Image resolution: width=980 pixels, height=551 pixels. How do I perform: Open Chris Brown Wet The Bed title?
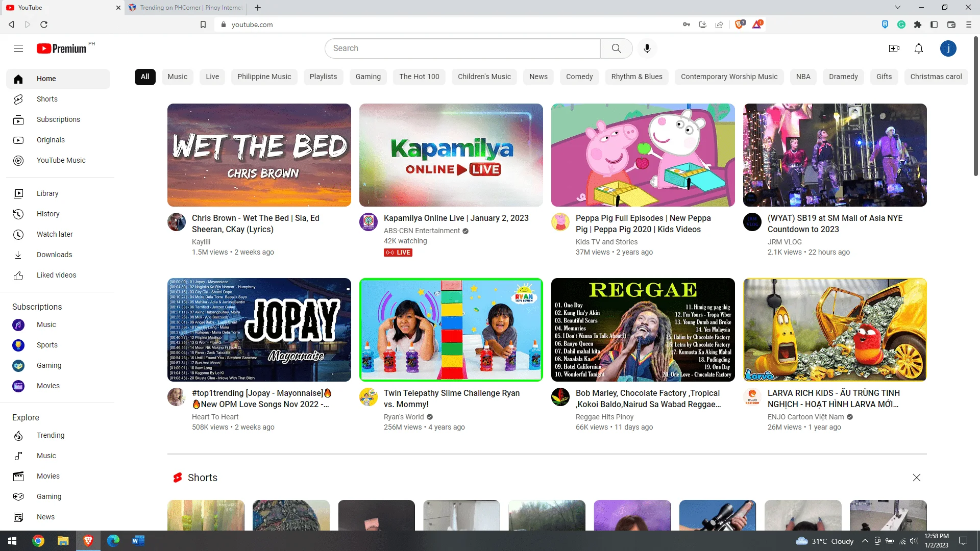coord(256,223)
